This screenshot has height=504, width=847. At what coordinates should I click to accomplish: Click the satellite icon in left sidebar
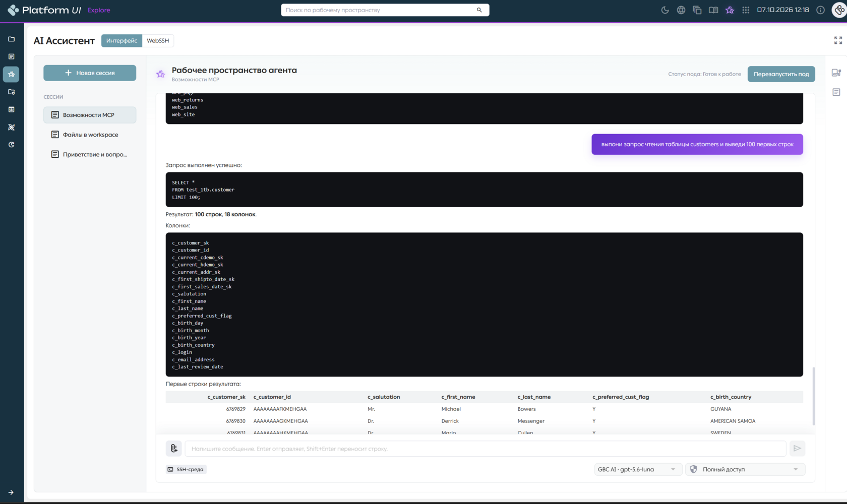click(x=12, y=127)
